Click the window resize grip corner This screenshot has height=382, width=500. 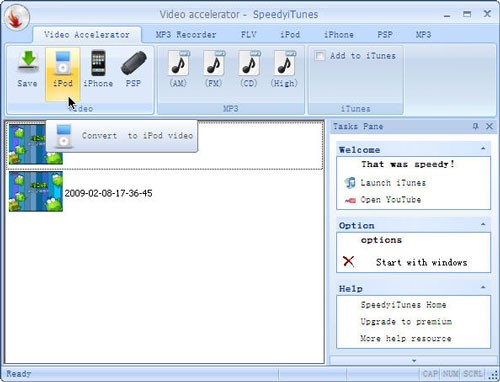pos(493,375)
